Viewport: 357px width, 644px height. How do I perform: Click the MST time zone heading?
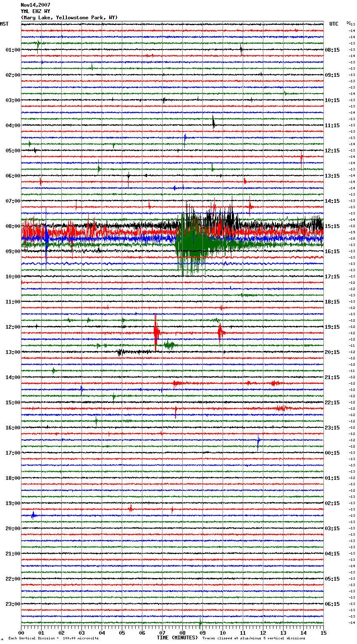point(4,24)
